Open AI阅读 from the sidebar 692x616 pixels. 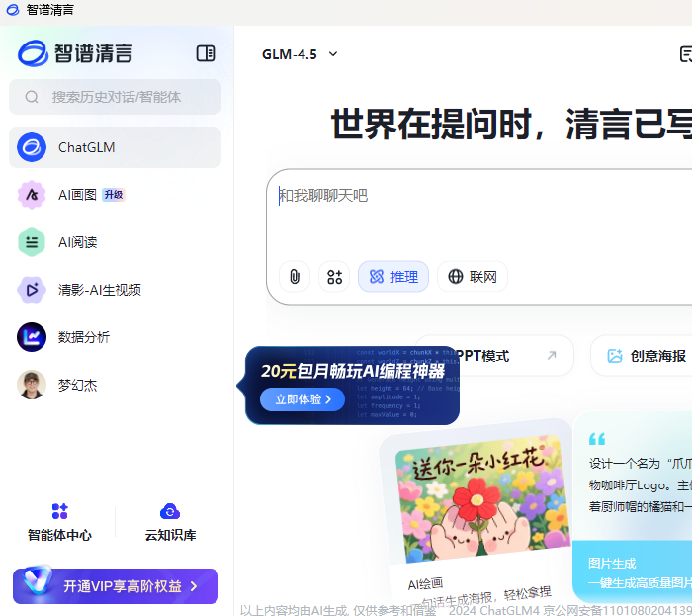(77, 242)
